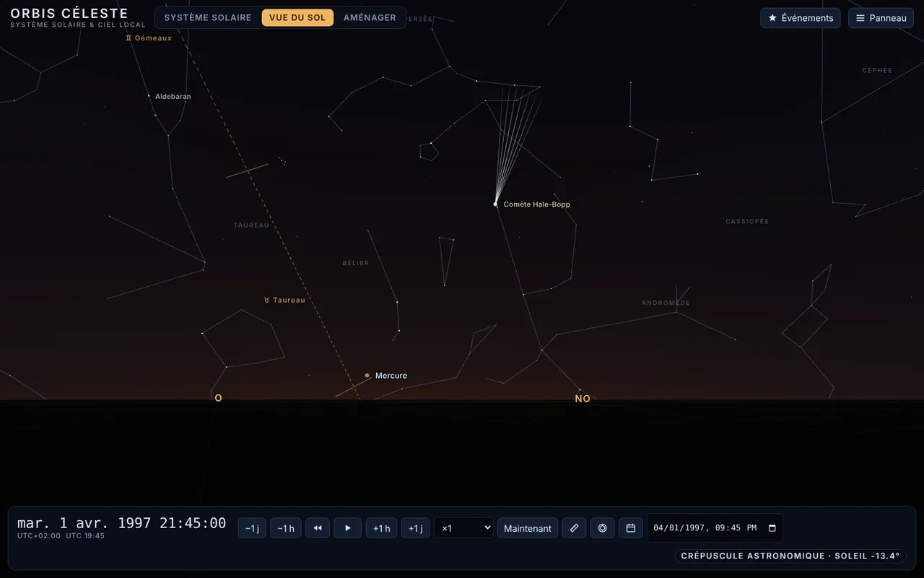Advance one hour with +1 h
The width and height of the screenshot is (924, 578).
click(x=381, y=528)
